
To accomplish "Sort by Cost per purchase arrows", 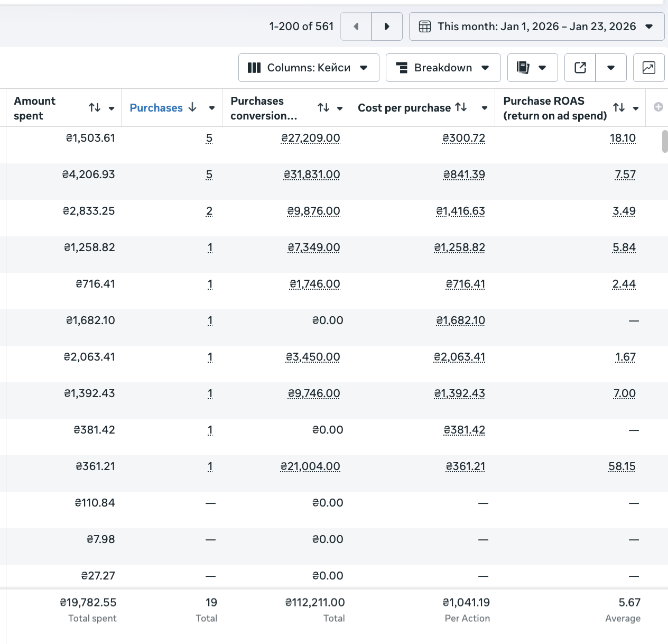I will pos(461,107).
